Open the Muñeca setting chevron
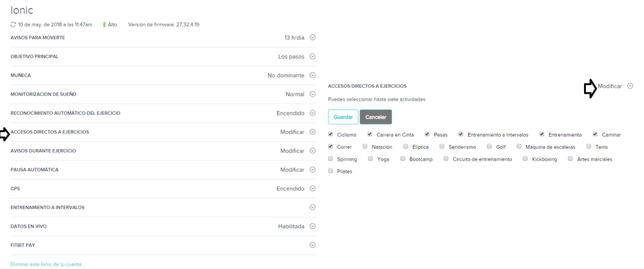Screen dimensions: 644x269 312,75
